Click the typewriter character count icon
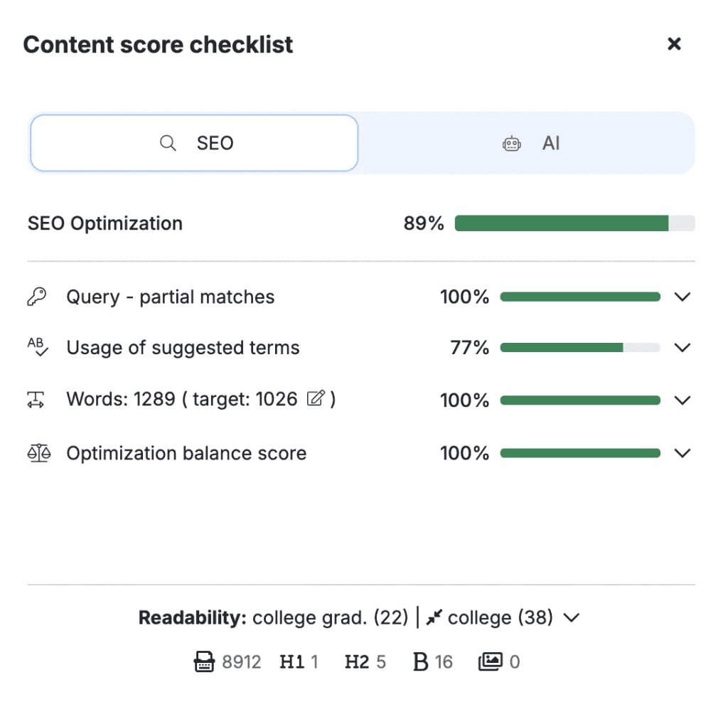 click(205, 663)
